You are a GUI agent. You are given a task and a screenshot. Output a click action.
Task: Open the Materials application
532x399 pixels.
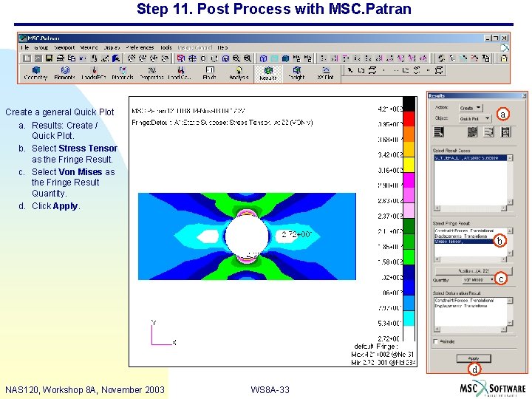[123, 73]
